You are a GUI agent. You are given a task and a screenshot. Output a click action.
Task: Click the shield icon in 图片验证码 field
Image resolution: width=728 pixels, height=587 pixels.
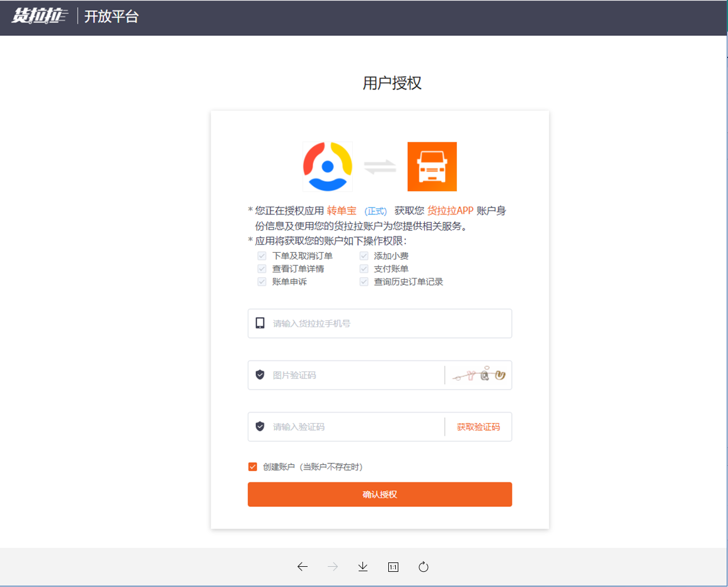(260, 375)
